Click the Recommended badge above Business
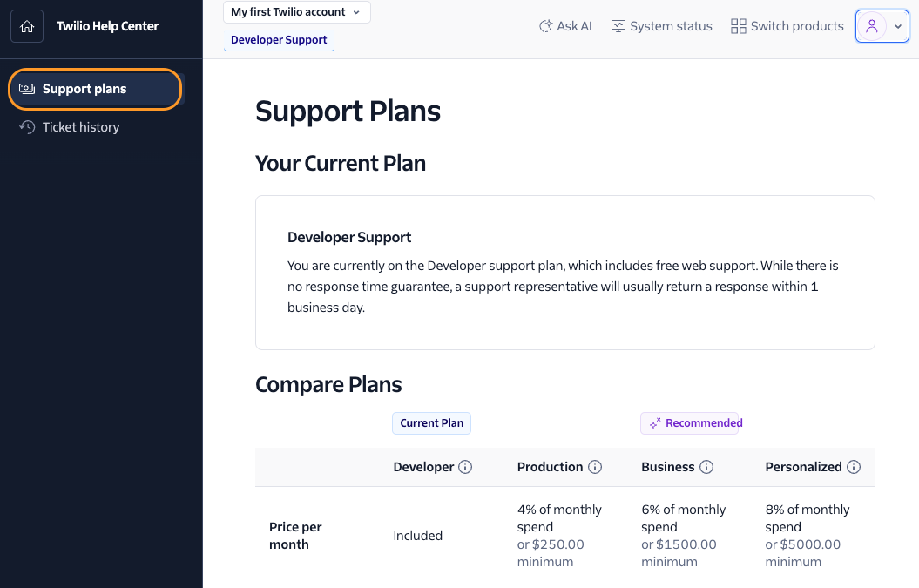919x588 pixels. point(691,422)
